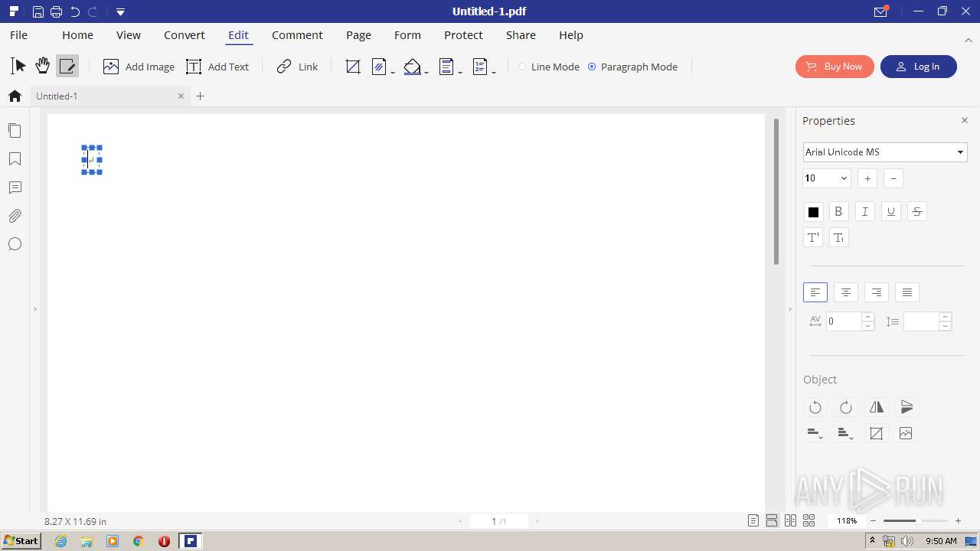Switch to the Protect tab
This screenshot has height=551, width=980.
click(463, 35)
